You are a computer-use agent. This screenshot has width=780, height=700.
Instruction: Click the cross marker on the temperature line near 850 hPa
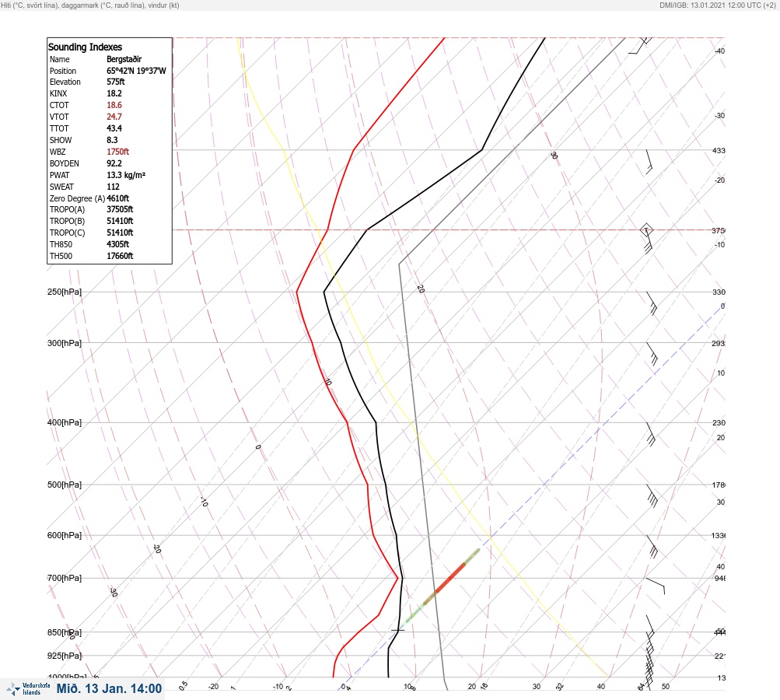click(x=397, y=630)
